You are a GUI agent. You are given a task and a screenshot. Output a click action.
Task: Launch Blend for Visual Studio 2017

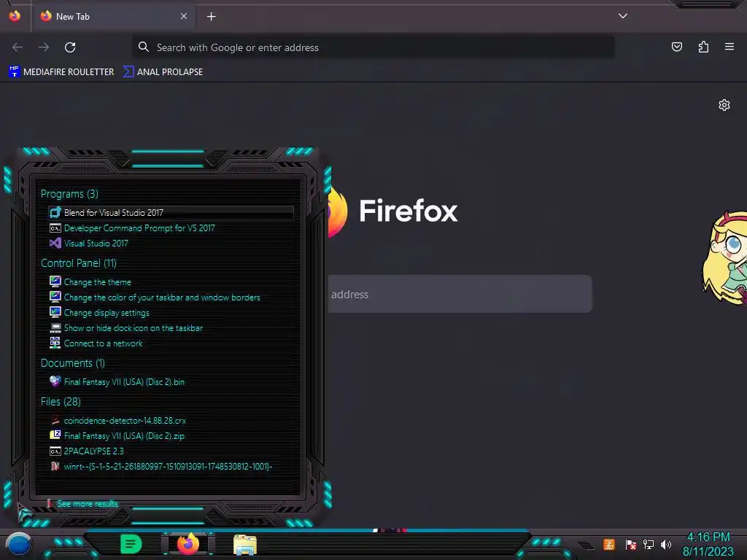point(171,213)
